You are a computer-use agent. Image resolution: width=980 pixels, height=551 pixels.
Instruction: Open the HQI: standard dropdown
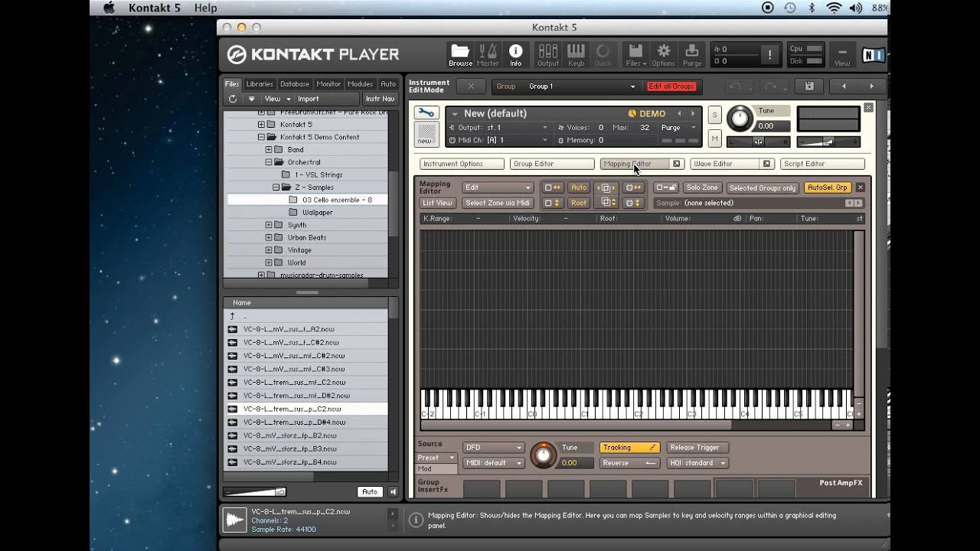[697, 463]
